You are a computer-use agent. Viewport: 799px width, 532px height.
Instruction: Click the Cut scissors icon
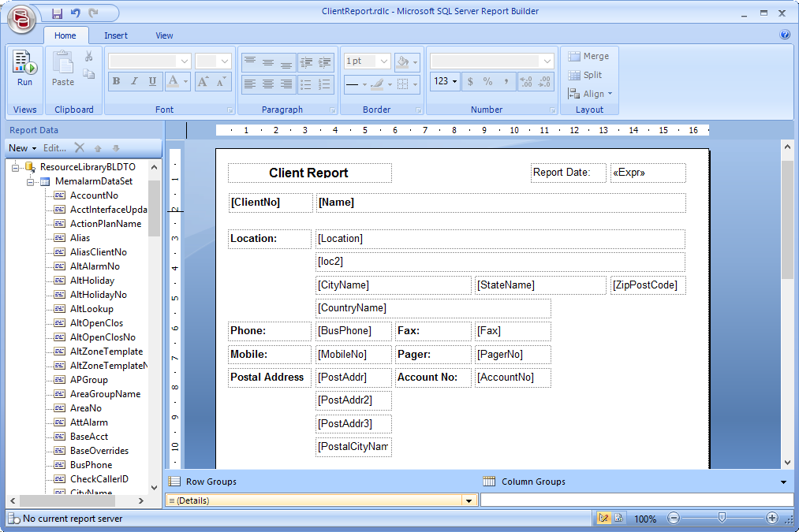[88, 57]
